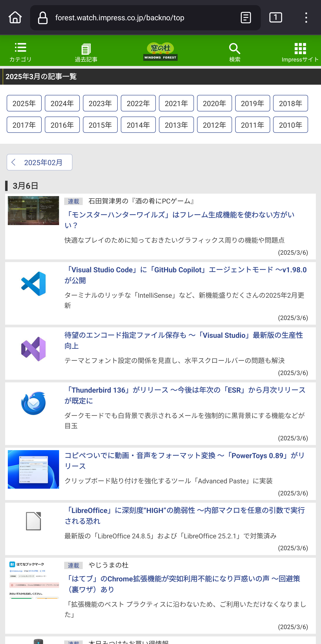321x644 pixels.
Task: Select the 2015年 year button
Action: coord(100,125)
